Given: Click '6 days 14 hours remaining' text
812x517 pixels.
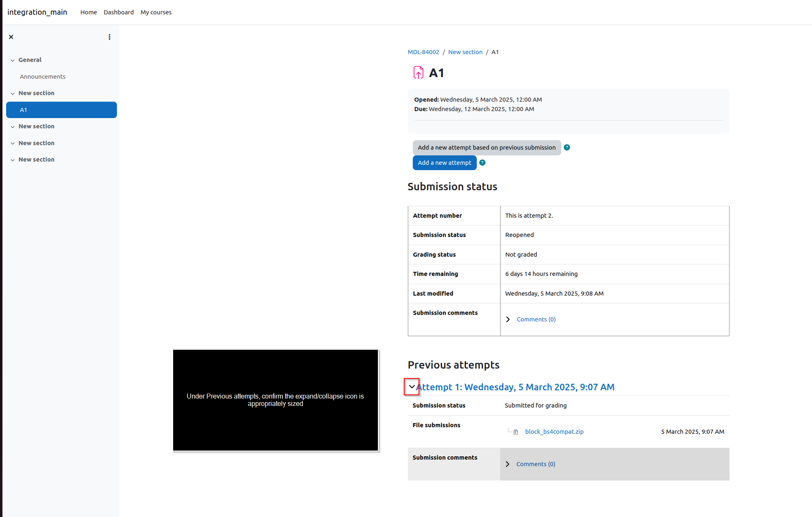Looking at the screenshot, I should tap(541, 274).
